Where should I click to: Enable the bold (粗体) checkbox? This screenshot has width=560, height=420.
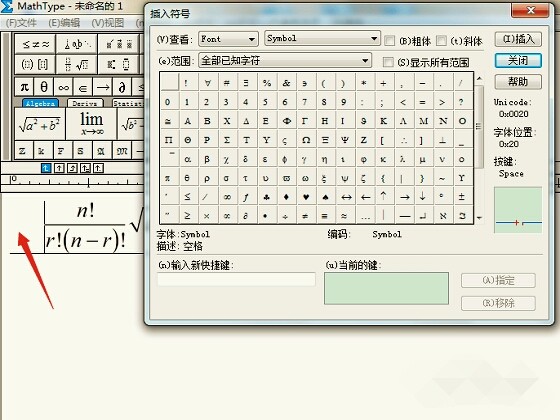click(389, 41)
